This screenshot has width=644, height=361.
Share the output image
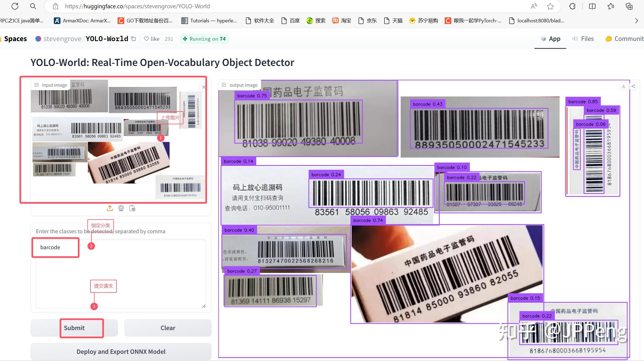click(633, 86)
